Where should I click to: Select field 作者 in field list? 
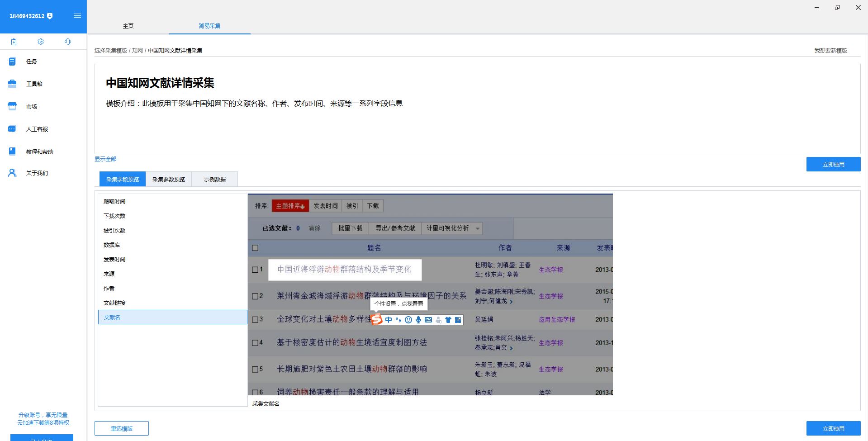[173, 288]
